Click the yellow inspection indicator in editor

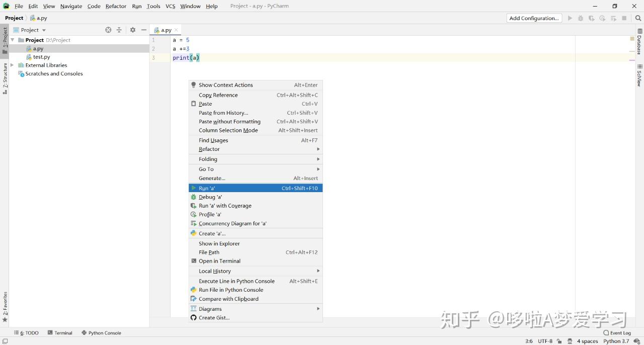[x=632, y=38]
